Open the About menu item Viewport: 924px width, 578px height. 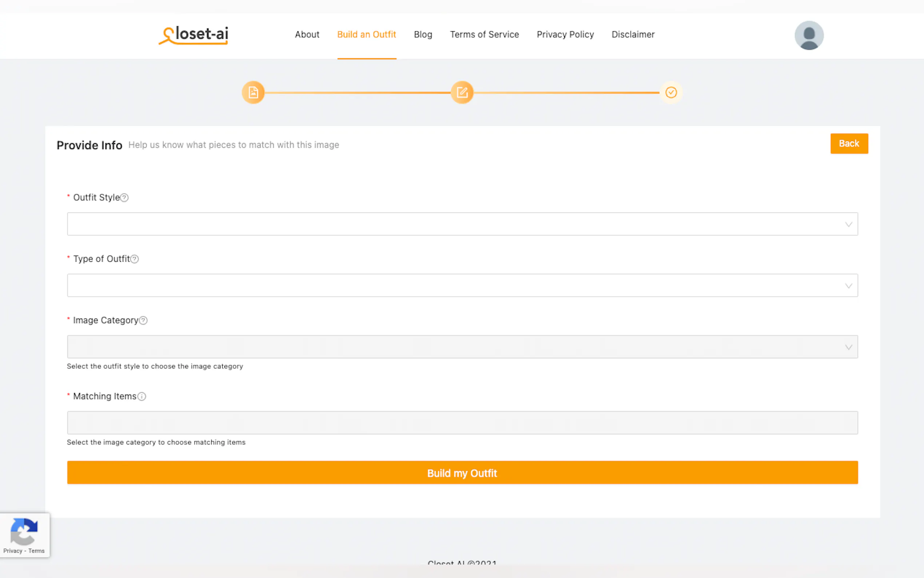[307, 35]
